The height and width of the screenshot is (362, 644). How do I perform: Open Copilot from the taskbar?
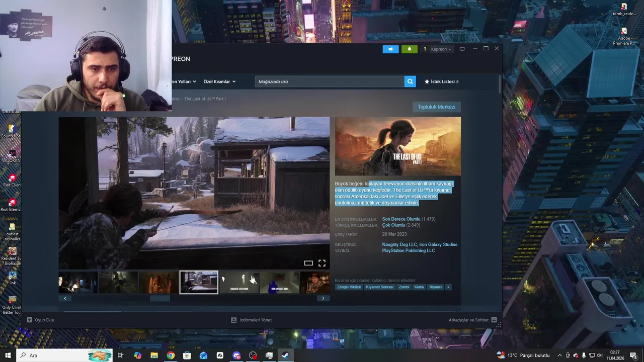[137, 355]
